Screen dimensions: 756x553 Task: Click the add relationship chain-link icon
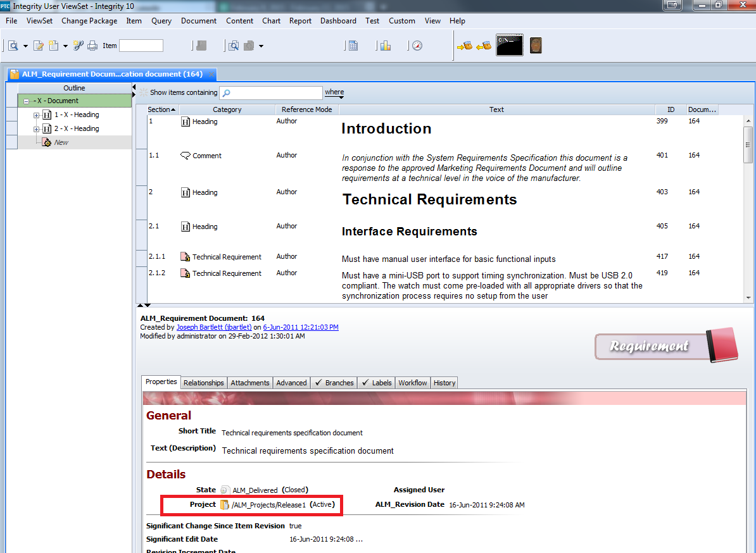coord(78,46)
